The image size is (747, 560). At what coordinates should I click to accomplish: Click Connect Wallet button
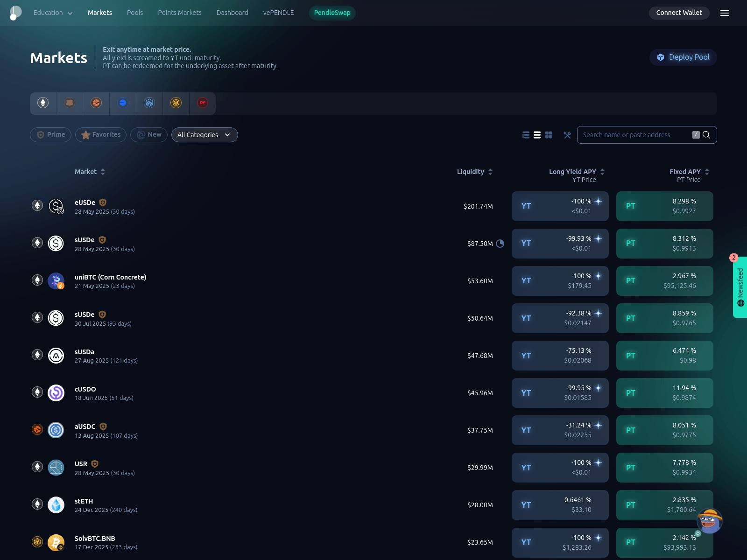tap(679, 13)
